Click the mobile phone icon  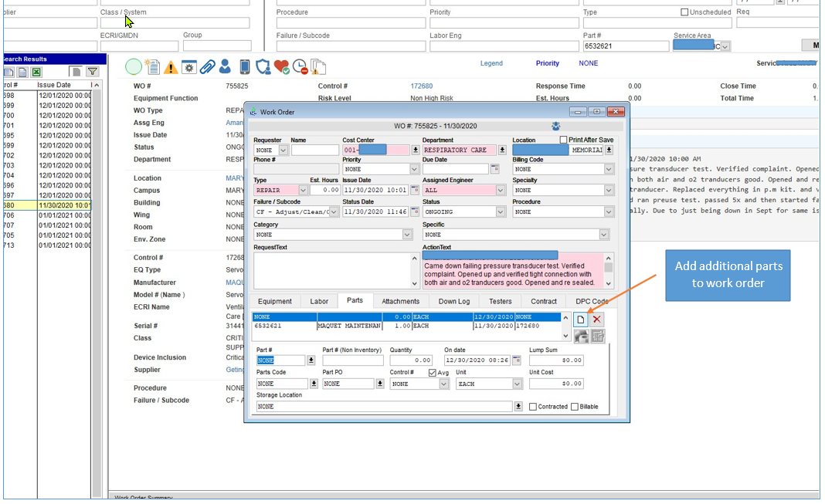[245, 66]
